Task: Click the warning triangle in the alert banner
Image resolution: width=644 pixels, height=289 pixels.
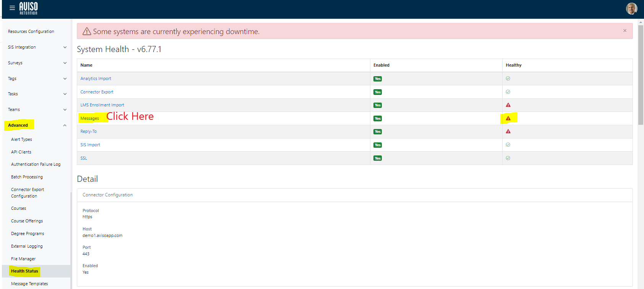Action: tap(87, 31)
